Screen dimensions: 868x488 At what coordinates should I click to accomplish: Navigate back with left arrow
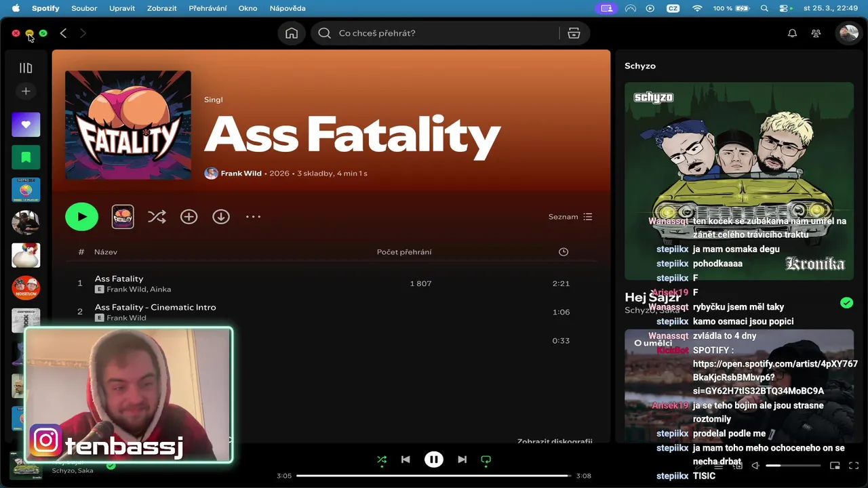(x=63, y=33)
